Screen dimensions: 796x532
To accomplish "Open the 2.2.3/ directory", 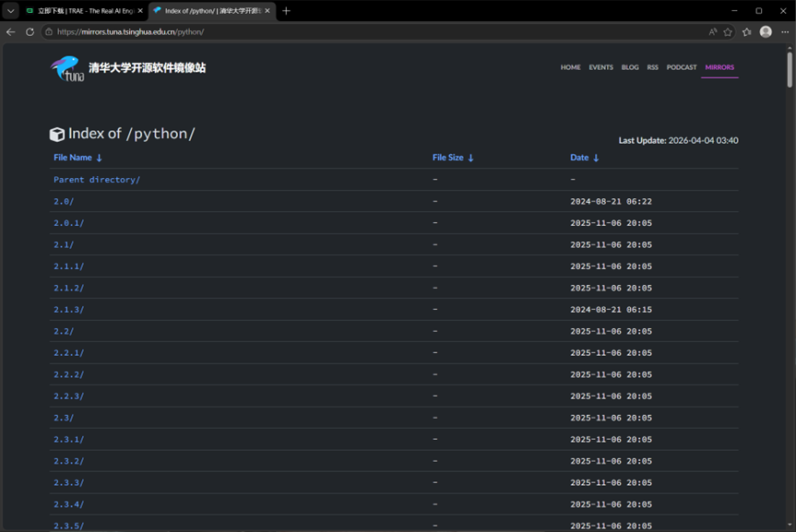I will tap(69, 396).
